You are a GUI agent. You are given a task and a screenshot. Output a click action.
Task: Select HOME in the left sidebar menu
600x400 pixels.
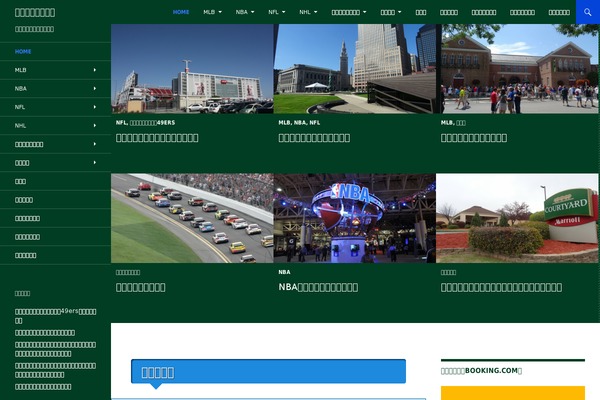[23, 51]
